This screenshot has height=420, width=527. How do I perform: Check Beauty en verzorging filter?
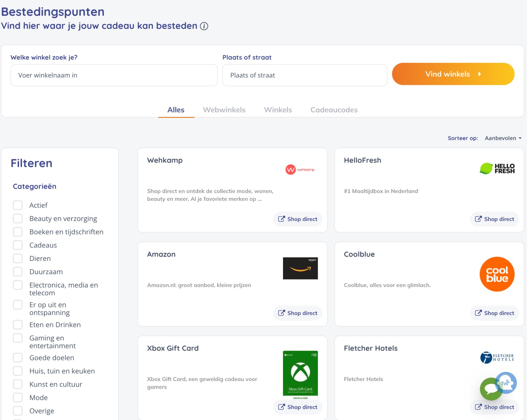pos(18,219)
